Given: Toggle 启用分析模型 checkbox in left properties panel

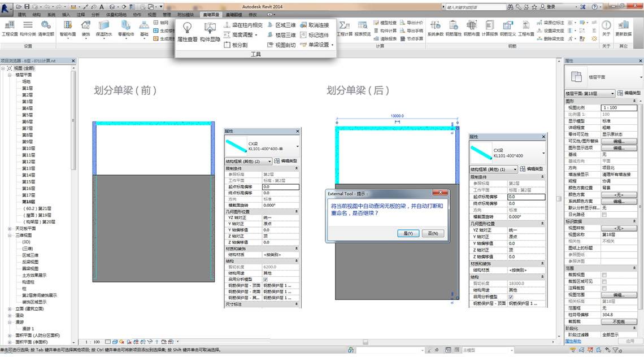Looking at the screenshot, I should point(266,280).
